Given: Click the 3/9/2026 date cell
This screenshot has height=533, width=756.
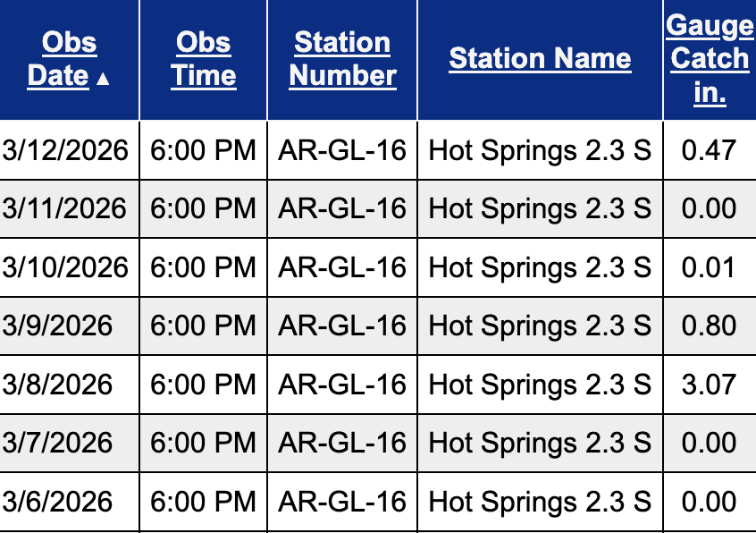Looking at the screenshot, I should tap(58, 326).
